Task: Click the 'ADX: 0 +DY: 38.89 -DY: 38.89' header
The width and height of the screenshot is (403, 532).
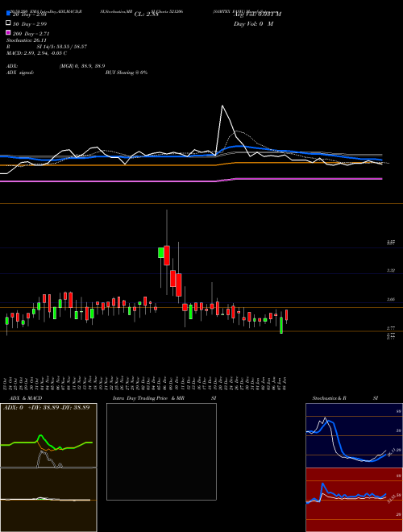Action: [46, 407]
